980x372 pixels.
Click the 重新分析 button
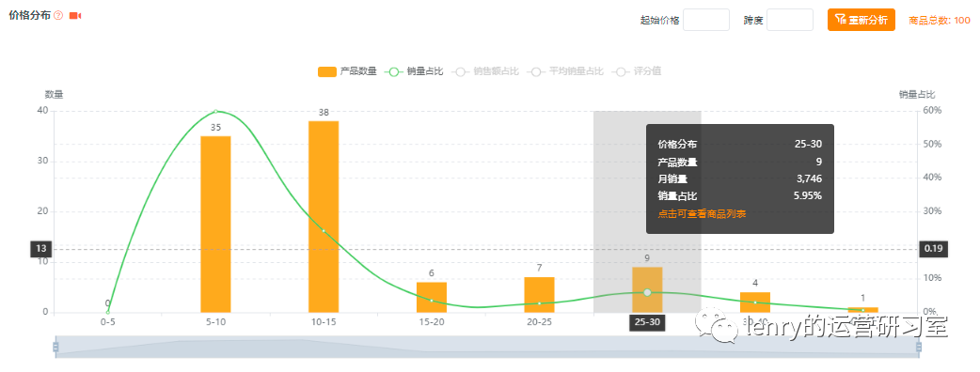point(861,20)
